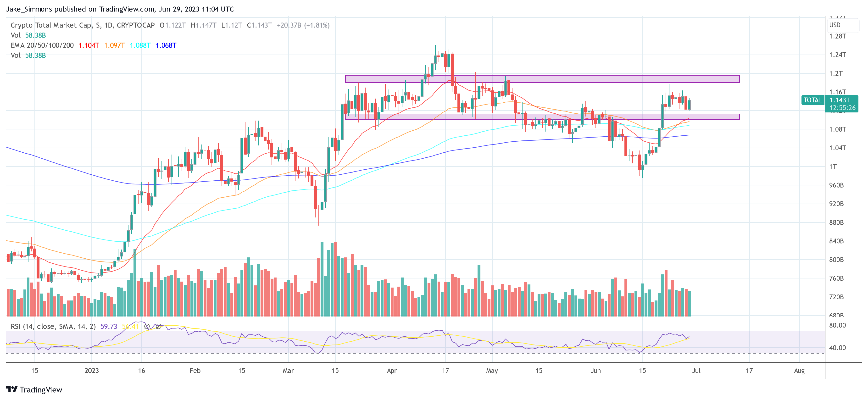Image resolution: width=868 pixels, height=400 pixels.
Task: Click the EMA 20/50/100/200 indicator label
Action: tap(42, 45)
